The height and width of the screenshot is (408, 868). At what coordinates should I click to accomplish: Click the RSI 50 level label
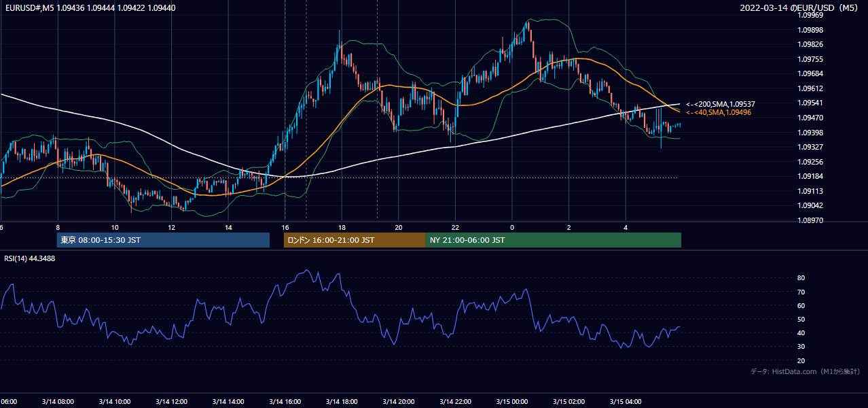[x=801, y=319]
